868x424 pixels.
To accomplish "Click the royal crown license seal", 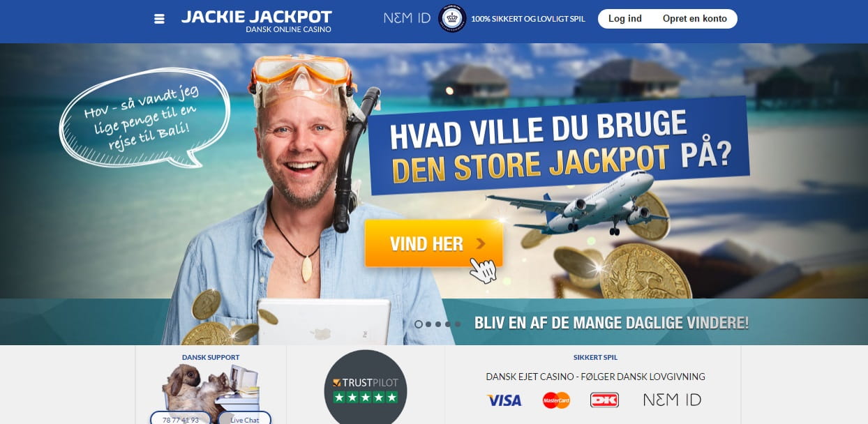I will click(x=452, y=19).
